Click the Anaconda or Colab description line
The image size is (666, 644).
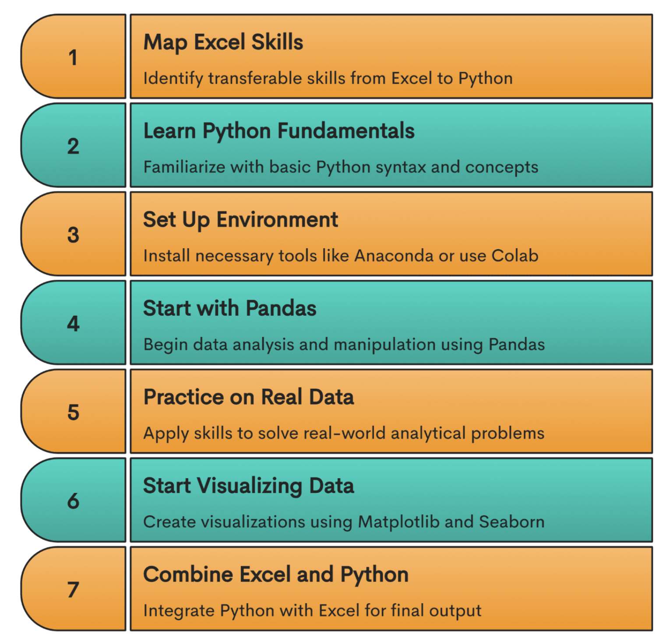pyautogui.click(x=341, y=256)
